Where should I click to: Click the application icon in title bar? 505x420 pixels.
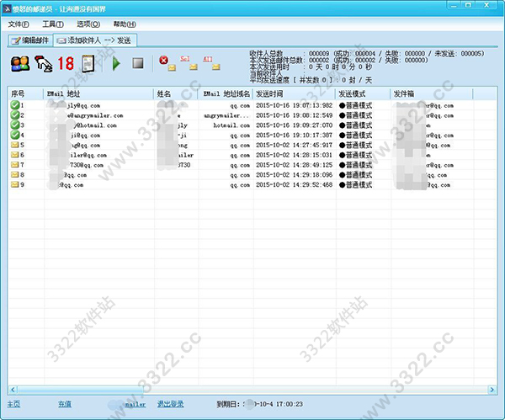7,9
